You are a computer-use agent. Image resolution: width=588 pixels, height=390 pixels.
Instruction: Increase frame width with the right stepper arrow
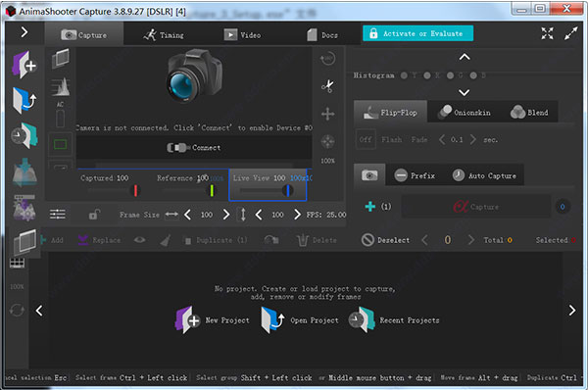(225, 215)
